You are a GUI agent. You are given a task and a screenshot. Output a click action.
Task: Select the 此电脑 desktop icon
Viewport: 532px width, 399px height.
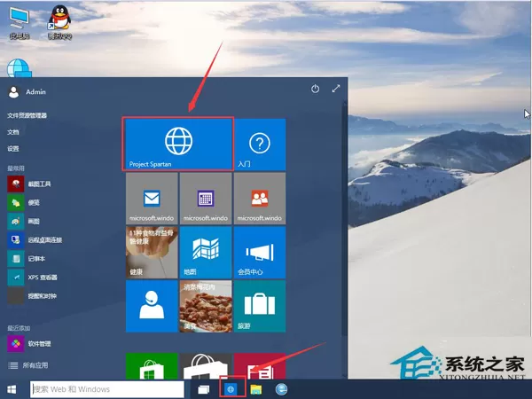20,23
